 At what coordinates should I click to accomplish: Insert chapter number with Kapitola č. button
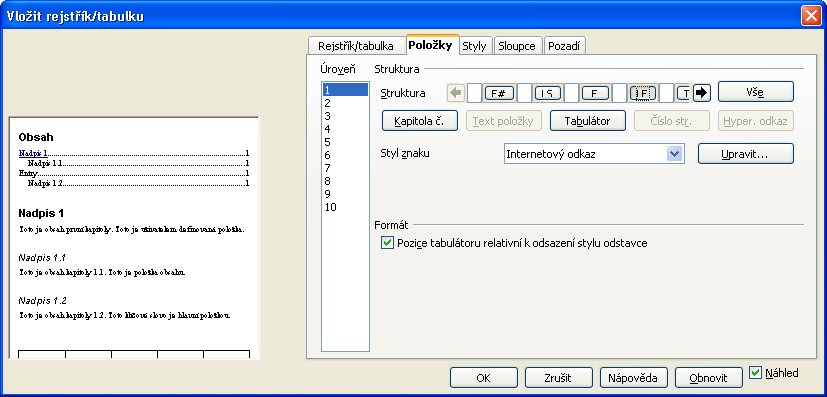click(x=419, y=121)
